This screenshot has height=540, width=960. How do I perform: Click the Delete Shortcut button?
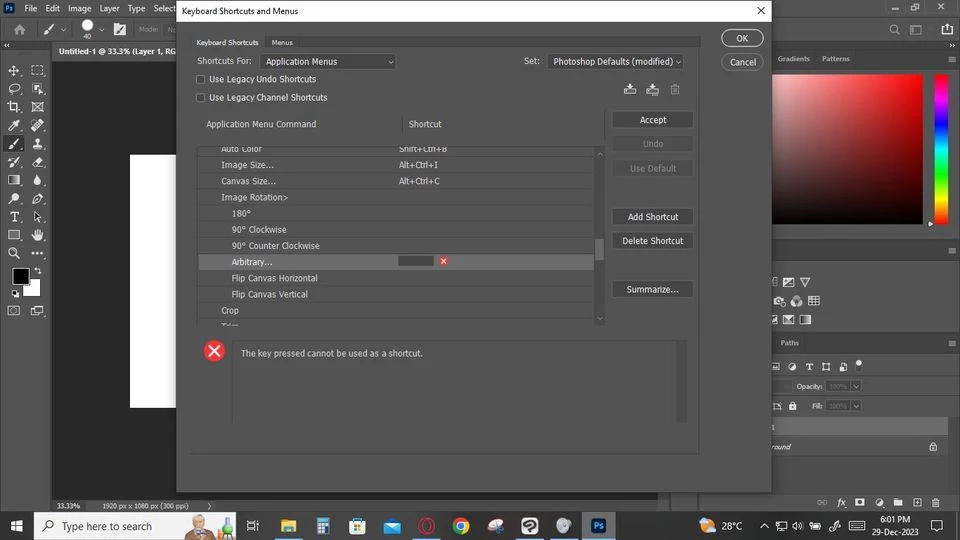653,241
